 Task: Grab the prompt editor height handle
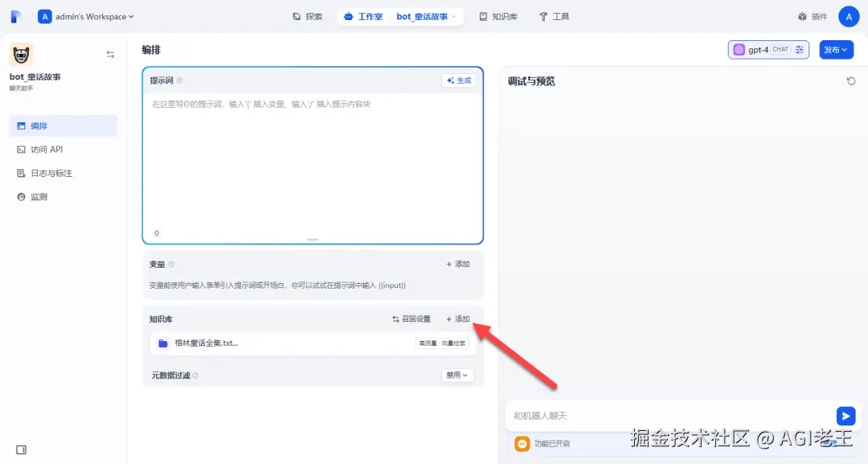[x=313, y=240]
